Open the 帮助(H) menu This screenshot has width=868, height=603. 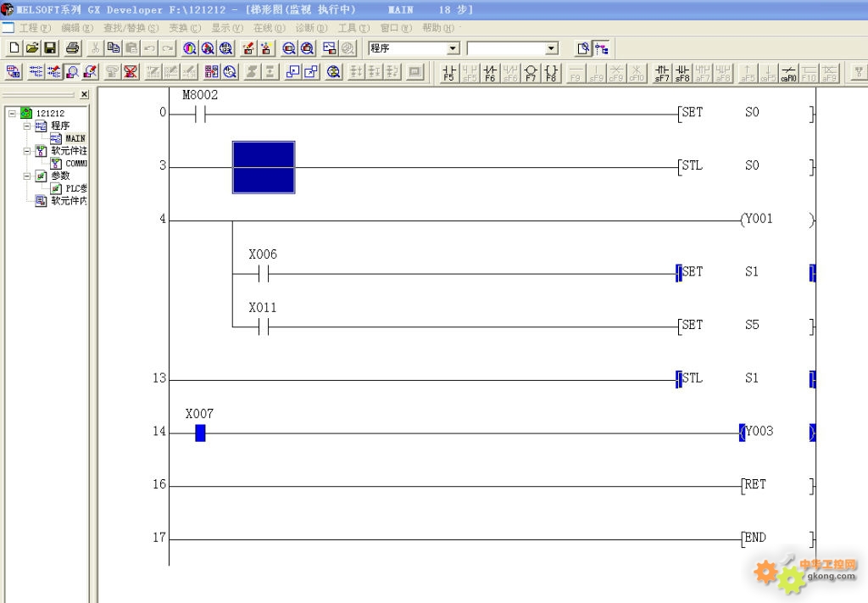coord(438,28)
